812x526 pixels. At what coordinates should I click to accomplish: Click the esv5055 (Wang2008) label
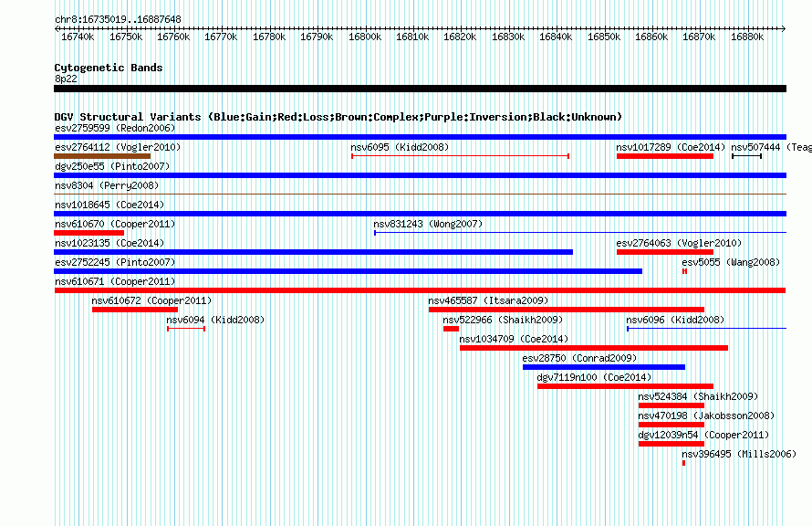[x=731, y=262]
